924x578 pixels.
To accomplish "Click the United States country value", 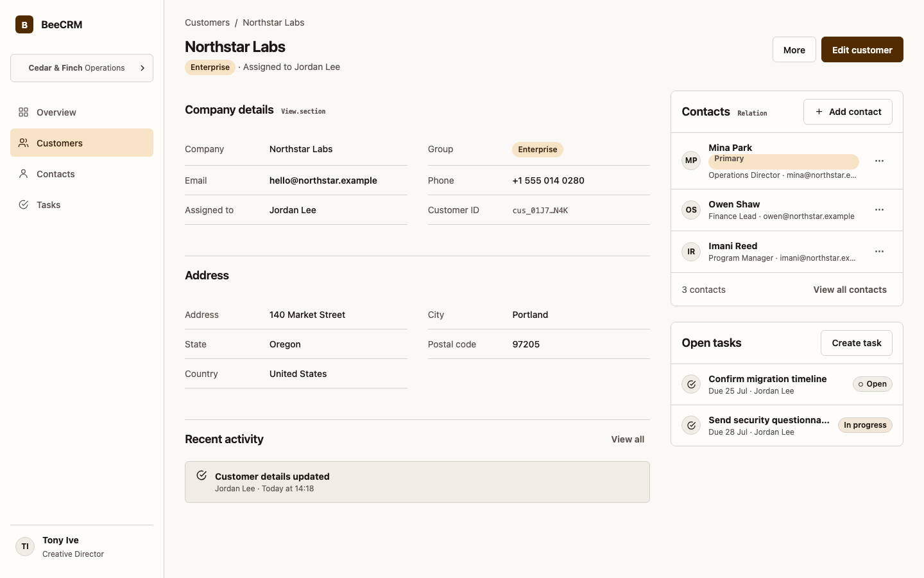I will click(298, 374).
